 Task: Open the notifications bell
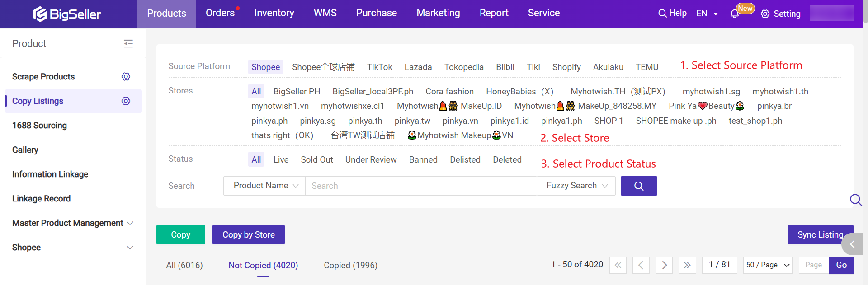tap(735, 14)
